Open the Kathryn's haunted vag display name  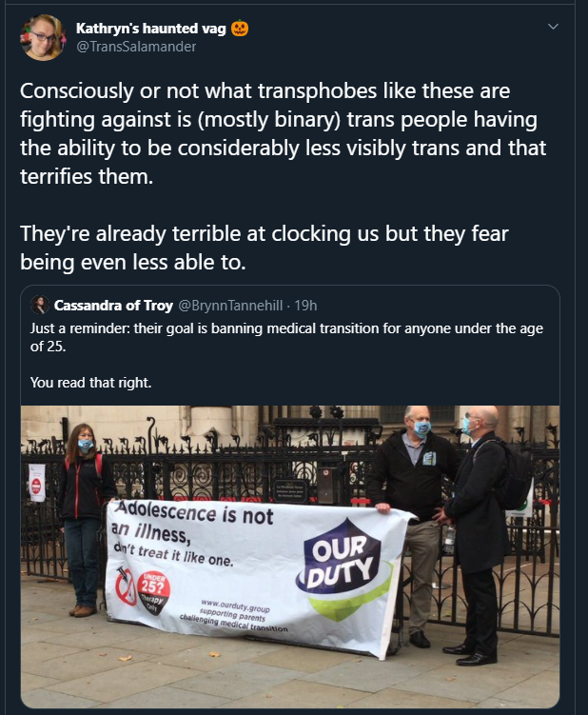pyautogui.click(x=151, y=29)
